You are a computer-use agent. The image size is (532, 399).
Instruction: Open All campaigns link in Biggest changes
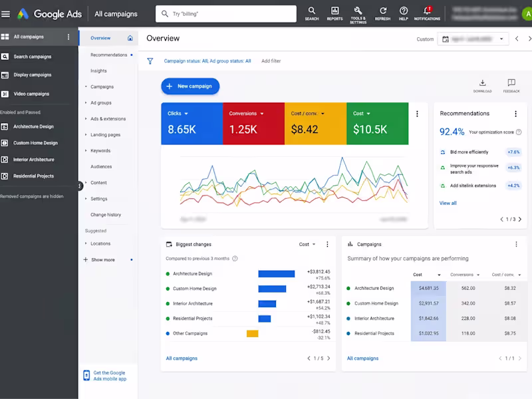[x=182, y=358]
